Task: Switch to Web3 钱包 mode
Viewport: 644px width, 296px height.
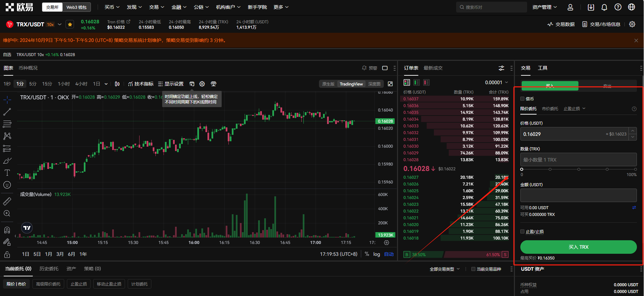Action: click(76, 7)
